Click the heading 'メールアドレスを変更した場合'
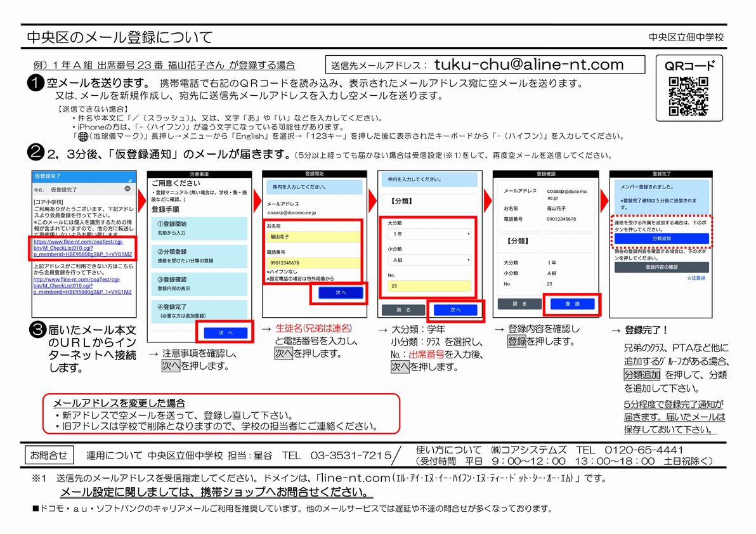Viewport: 756px width, 534px height. pos(119,403)
